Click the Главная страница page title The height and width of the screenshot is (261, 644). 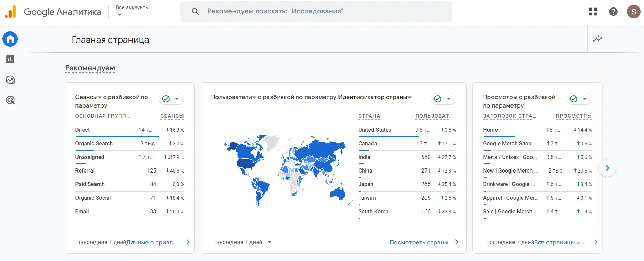pos(110,40)
